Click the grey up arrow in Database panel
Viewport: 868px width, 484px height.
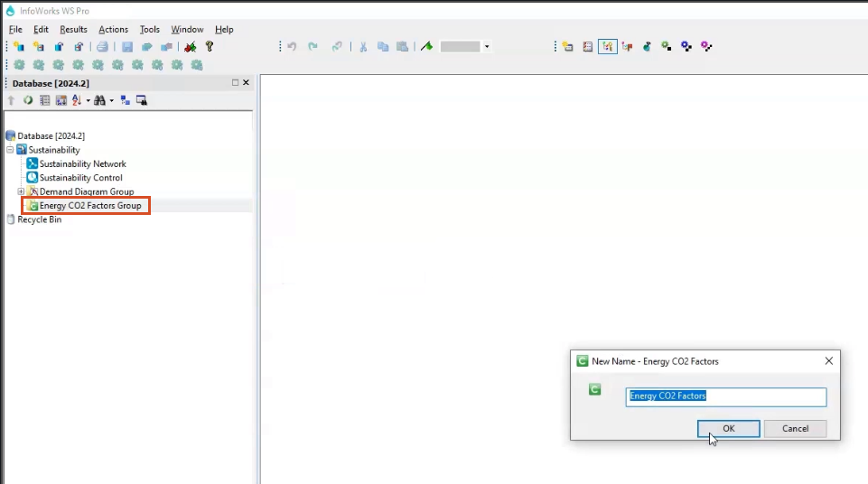(x=11, y=100)
